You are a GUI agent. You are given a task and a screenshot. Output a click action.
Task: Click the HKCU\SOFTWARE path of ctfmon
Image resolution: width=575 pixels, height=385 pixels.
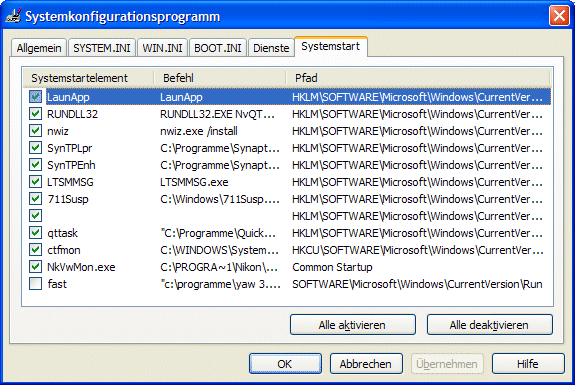[417, 250]
